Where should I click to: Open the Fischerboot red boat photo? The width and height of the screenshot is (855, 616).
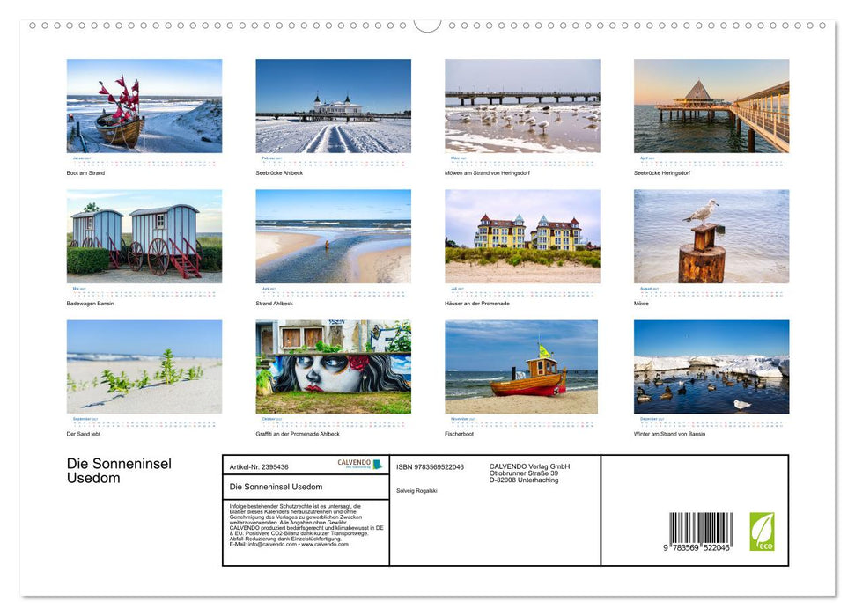(521, 366)
